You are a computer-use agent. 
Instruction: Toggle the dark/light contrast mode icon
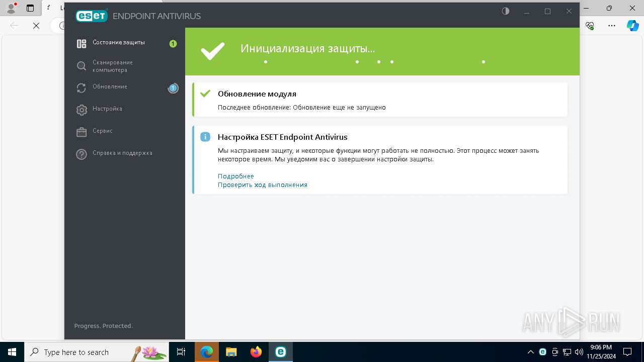[x=506, y=11]
